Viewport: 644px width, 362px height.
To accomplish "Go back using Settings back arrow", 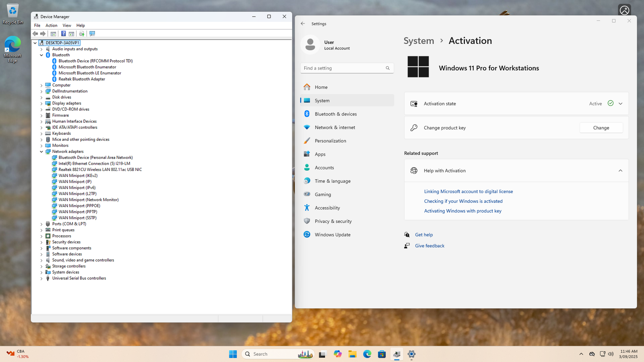I will pyautogui.click(x=303, y=24).
